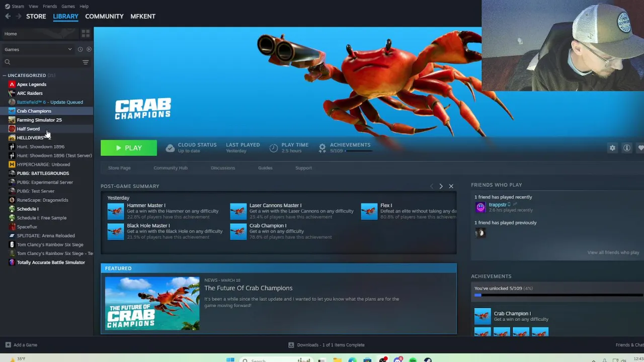The image size is (644, 362).
Task: Open post-game Crab Champion I achievement icon
Action: 238,231
